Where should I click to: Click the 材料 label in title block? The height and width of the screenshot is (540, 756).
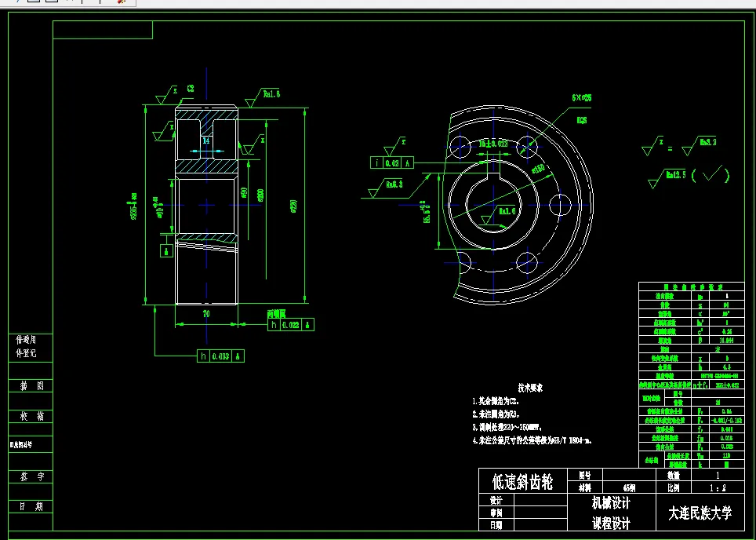pyautogui.click(x=585, y=488)
